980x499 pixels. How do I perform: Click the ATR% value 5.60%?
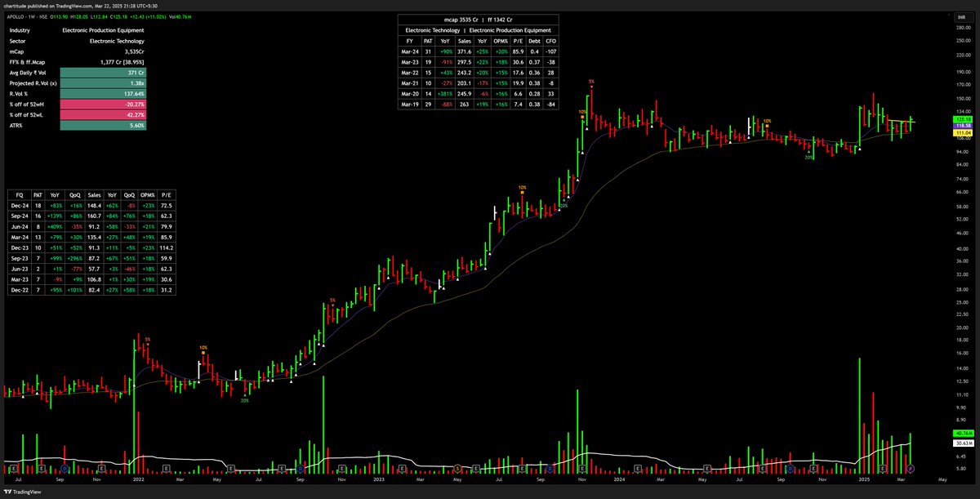[102, 126]
